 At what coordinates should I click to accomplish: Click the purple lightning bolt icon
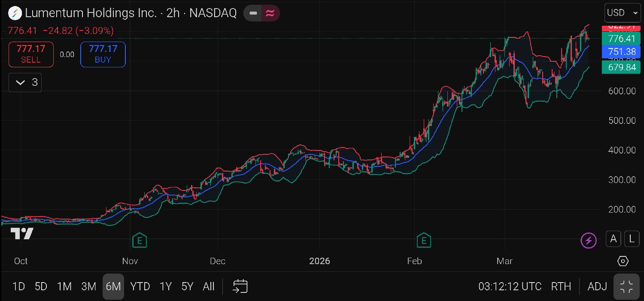click(589, 241)
